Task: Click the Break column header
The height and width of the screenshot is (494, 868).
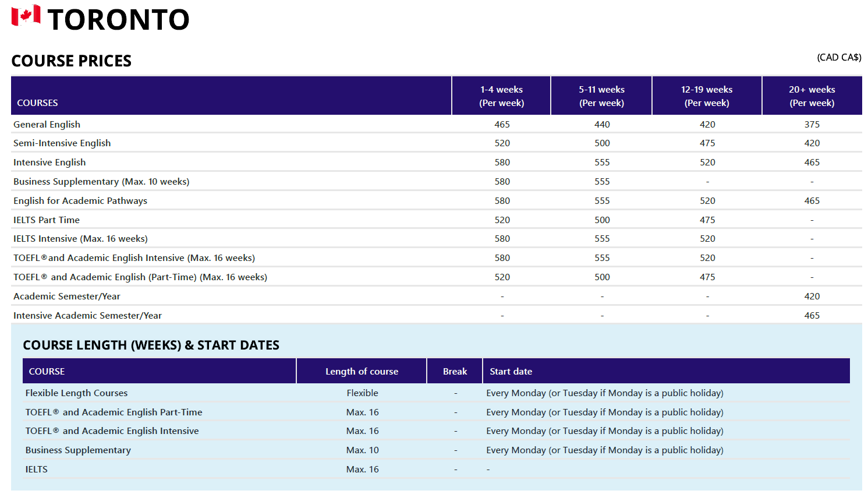Action: click(455, 372)
